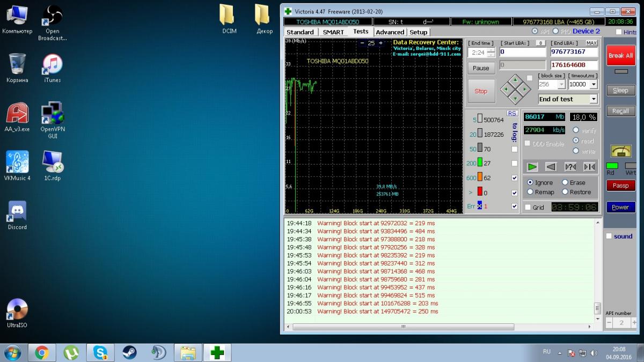Click the Passp button
This screenshot has height=362, width=644.
click(x=620, y=186)
